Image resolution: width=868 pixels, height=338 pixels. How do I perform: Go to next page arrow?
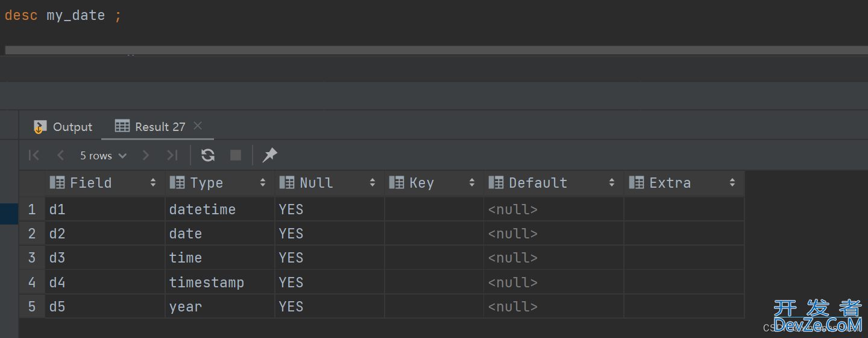[x=145, y=156]
